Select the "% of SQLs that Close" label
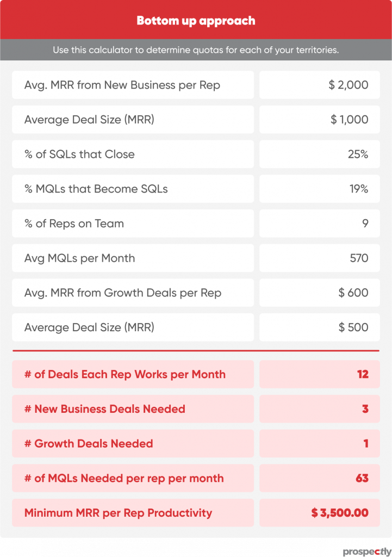The height and width of the screenshot is (557, 392). pos(79,154)
